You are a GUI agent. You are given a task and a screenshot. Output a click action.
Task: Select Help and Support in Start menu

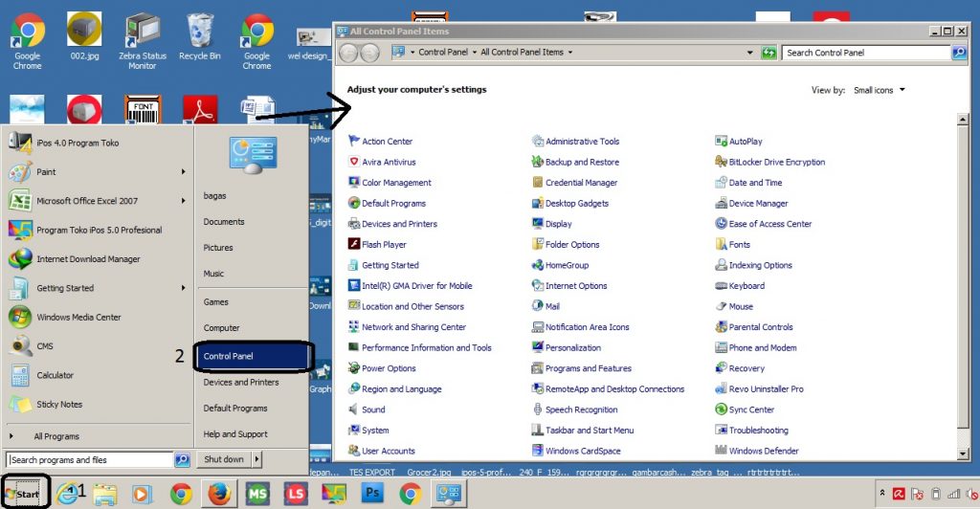coord(235,433)
